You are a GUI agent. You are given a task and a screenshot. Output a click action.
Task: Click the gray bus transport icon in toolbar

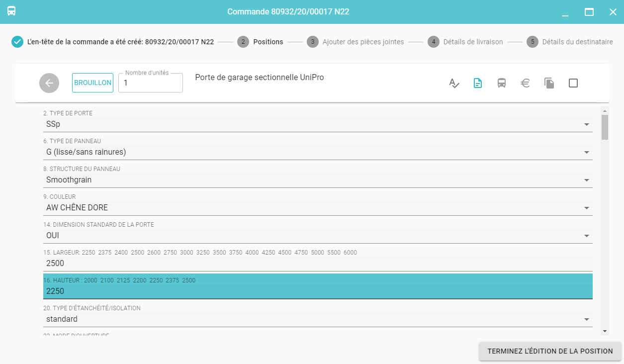(x=502, y=83)
